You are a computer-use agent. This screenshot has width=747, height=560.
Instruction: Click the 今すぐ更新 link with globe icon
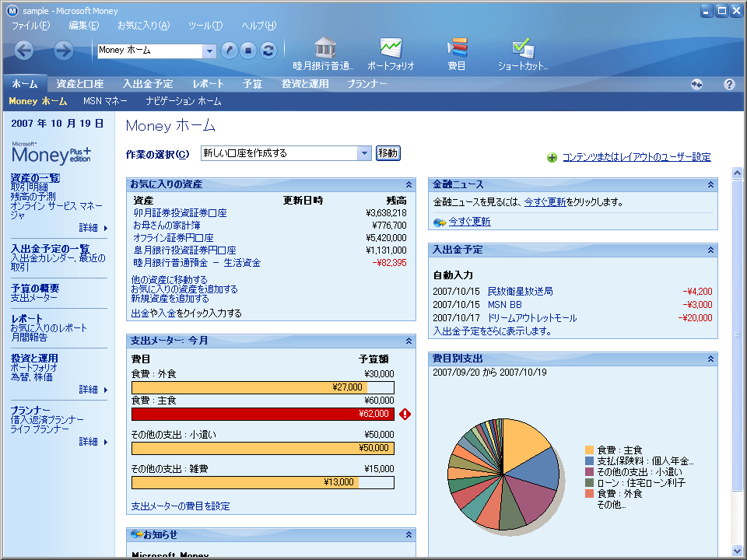coord(469,222)
